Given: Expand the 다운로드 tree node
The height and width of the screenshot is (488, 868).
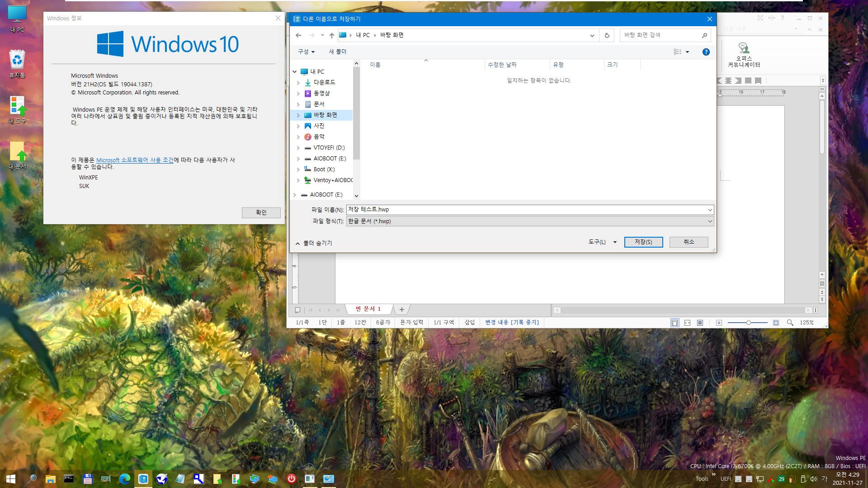Looking at the screenshot, I should tap(298, 83).
